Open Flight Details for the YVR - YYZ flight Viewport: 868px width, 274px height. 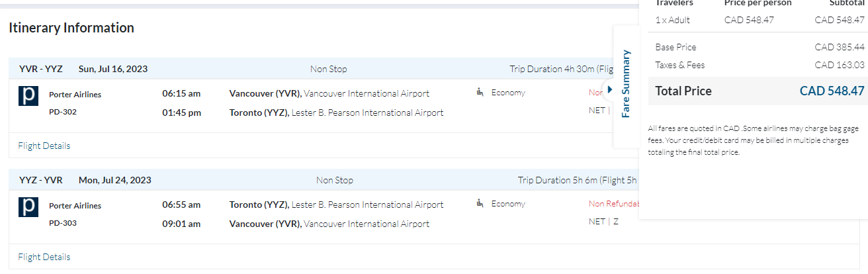44,146
